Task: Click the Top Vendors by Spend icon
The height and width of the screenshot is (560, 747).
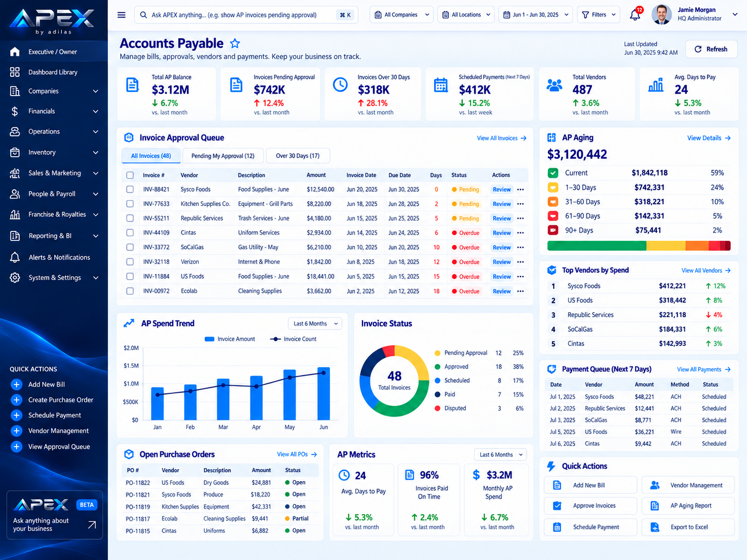Action: point(551,270)
